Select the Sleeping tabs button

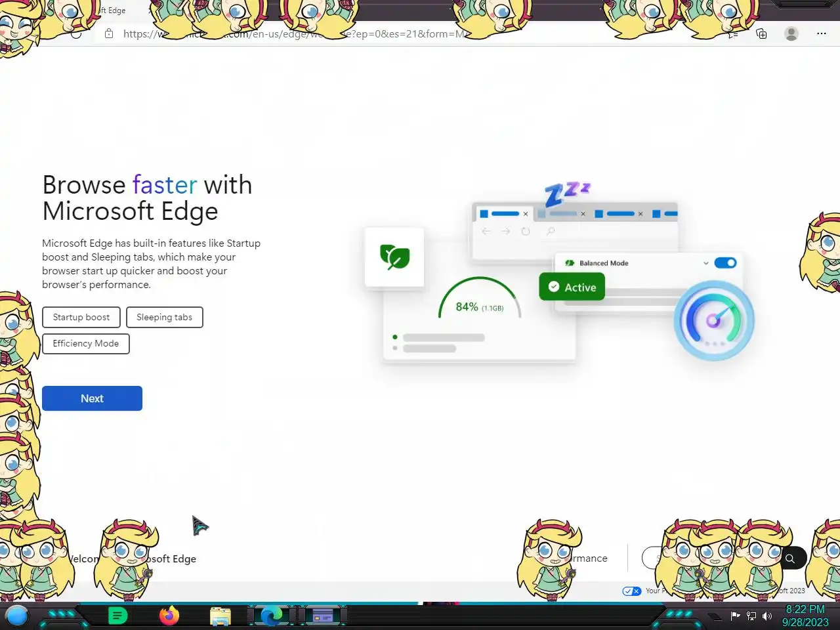coord(164,317)
